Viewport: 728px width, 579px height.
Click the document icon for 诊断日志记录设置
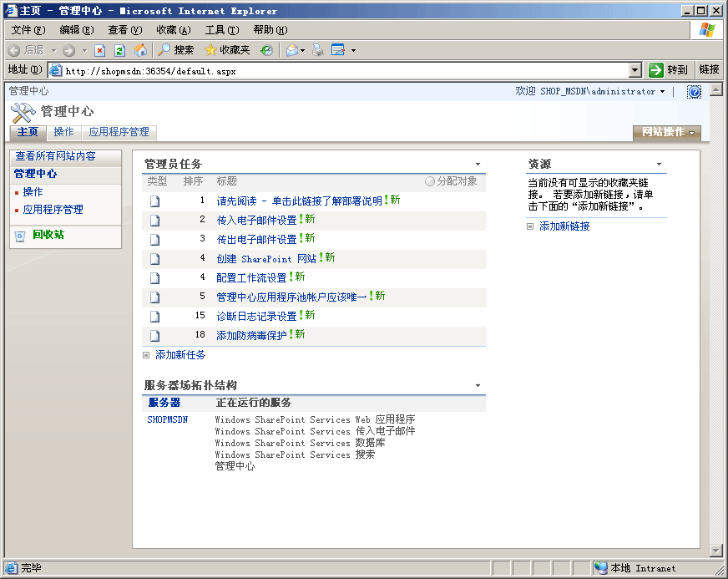[x=155, y=317]
